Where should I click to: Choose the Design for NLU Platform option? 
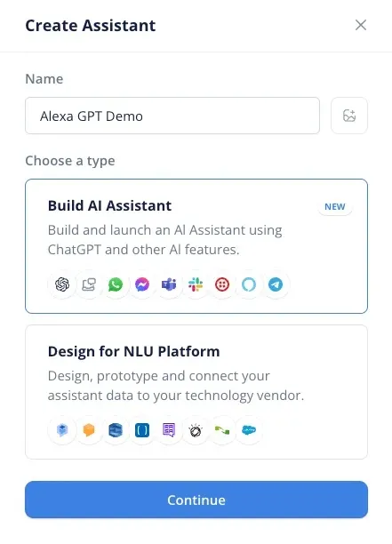[196, 392]
